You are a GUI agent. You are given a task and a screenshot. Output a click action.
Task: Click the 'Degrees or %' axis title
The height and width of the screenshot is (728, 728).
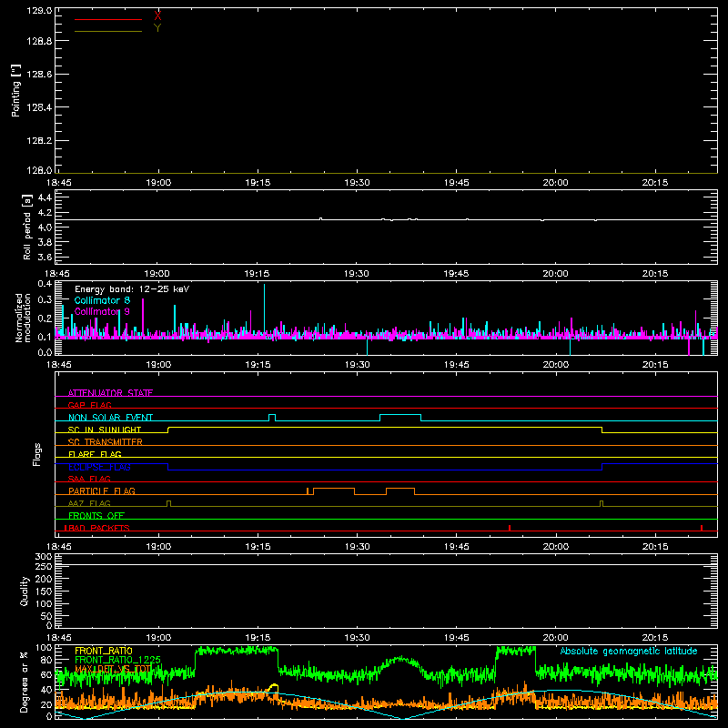(24, 682)
